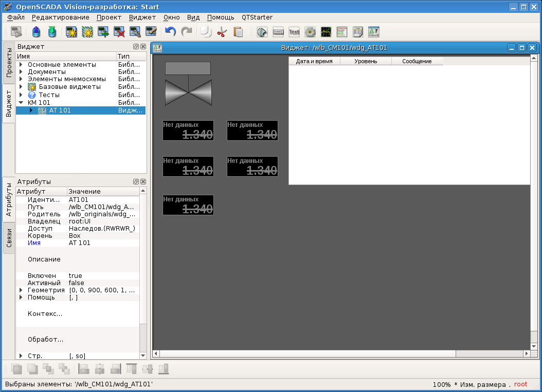This screenshot has height=392, width=542.
Task: Click the paste clipboard icon
Action: tap(238, 32)
